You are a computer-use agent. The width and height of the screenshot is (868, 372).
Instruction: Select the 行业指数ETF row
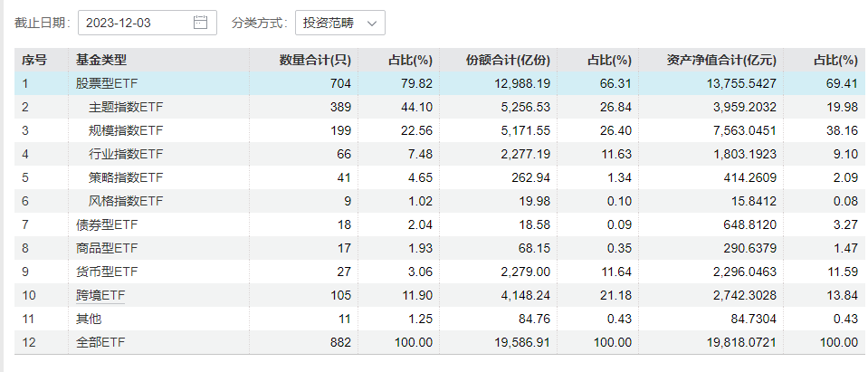[x=126, y=154]
